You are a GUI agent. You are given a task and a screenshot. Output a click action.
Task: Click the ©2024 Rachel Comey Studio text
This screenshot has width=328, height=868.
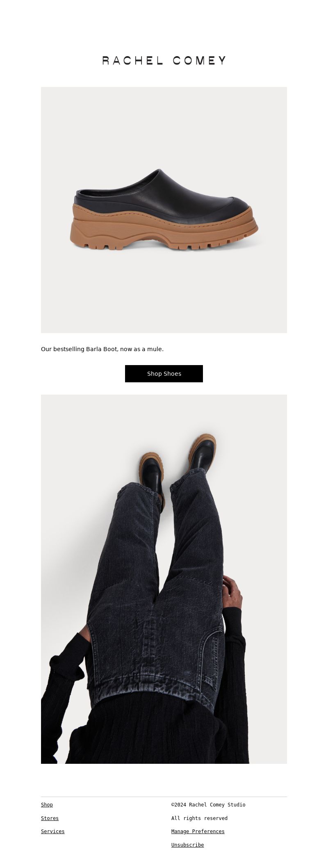point(208,805)
